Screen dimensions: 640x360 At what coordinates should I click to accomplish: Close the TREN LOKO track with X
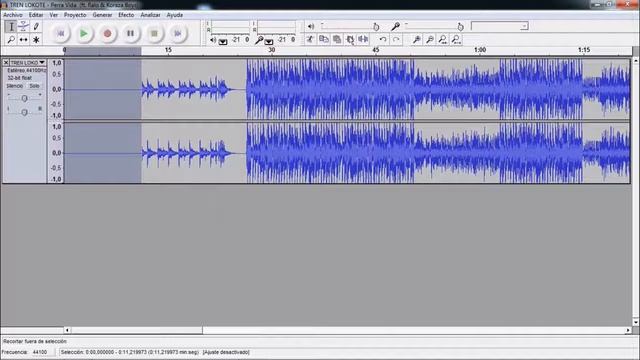click(x=6, y=62)
